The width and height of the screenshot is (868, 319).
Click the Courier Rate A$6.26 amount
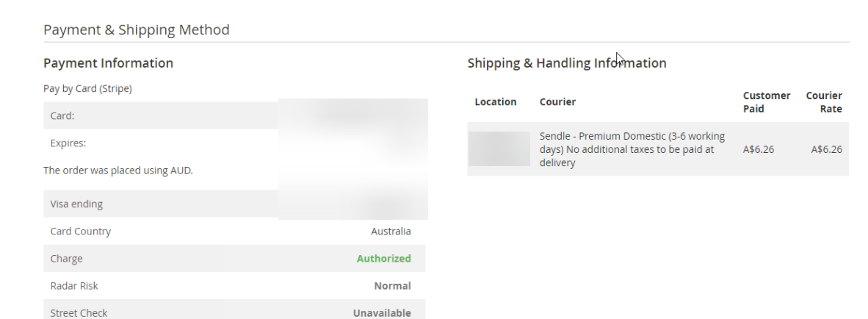point(826,149)
